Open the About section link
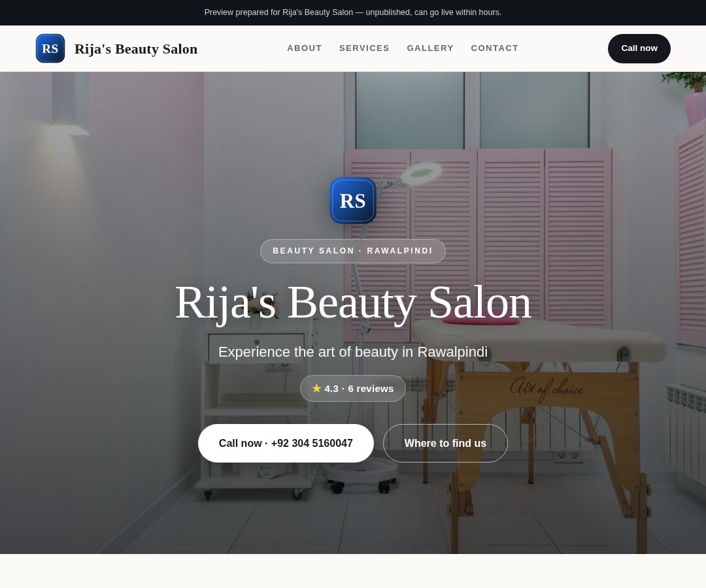The width and height of the screenshot is (706, 588). [x=305, y=48]
